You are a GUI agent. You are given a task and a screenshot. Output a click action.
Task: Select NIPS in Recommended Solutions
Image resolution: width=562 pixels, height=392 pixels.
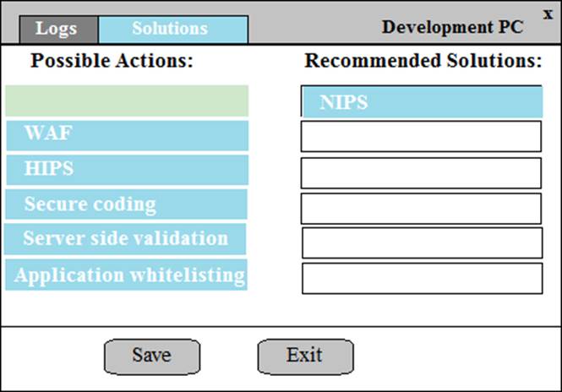coord(422,102)
